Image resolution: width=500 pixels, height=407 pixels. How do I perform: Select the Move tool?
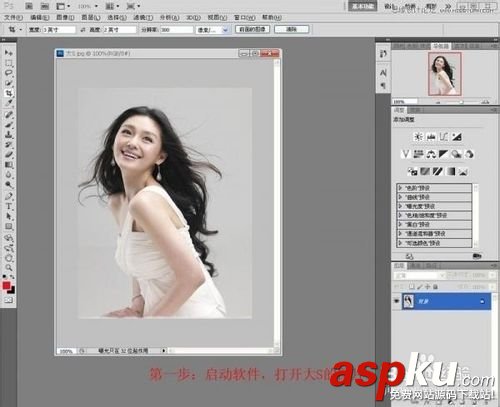click(x=8, y=53)
